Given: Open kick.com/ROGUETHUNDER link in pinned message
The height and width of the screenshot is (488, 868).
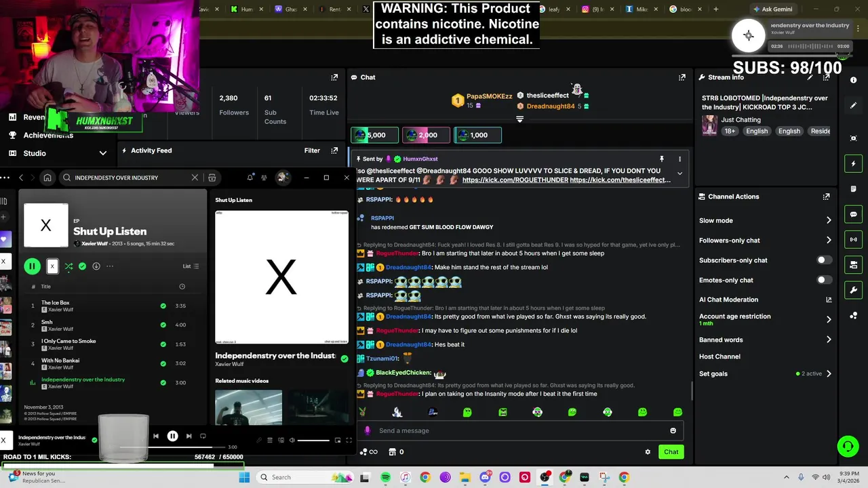Looking at the screenshot, I should click(x=515, y=180).
